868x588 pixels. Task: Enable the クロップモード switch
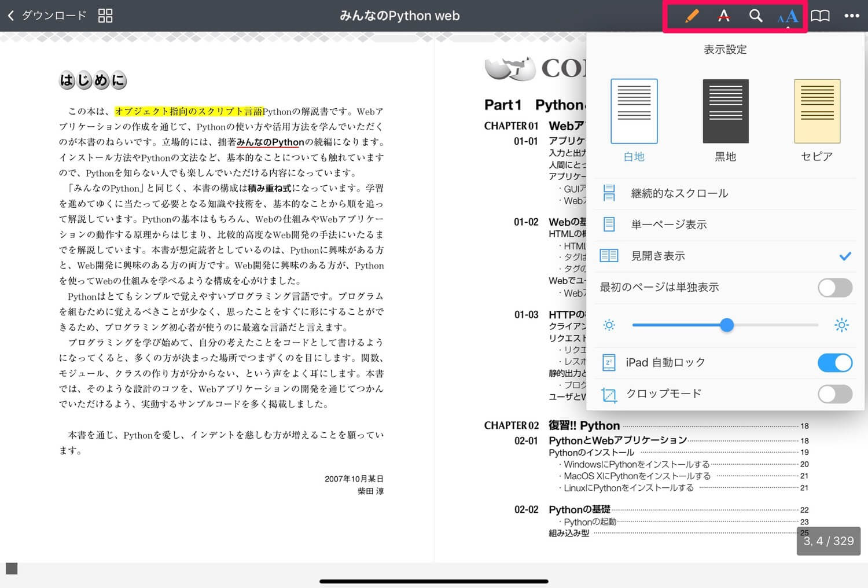point(835,394)
